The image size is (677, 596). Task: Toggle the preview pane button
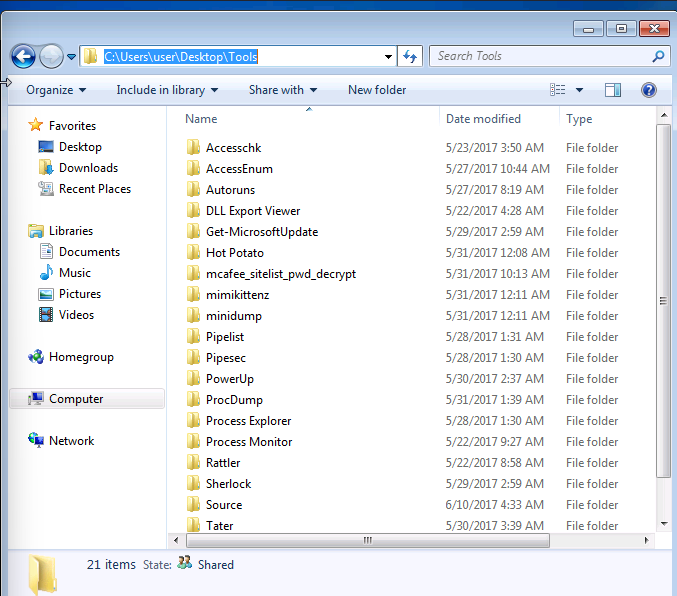tap(613, 90)
